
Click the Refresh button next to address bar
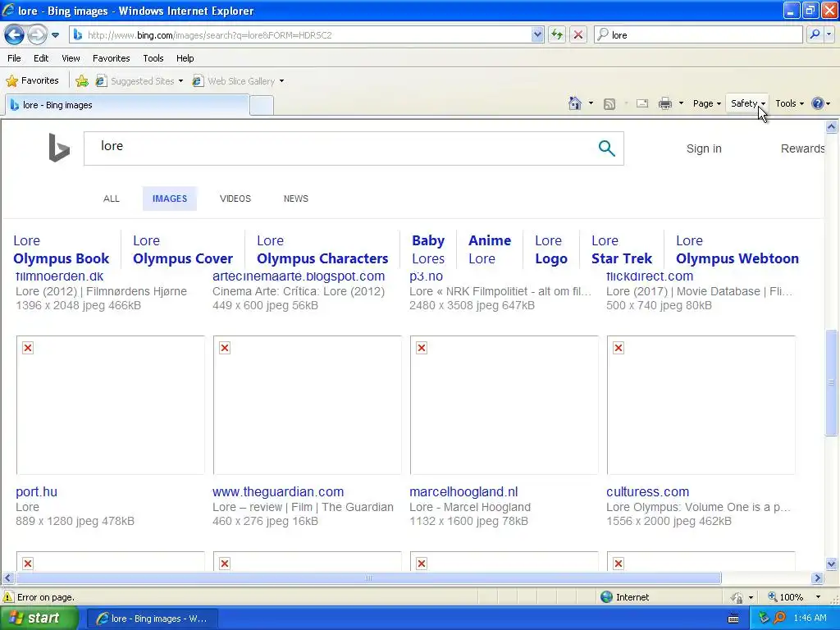coord(557,34)
